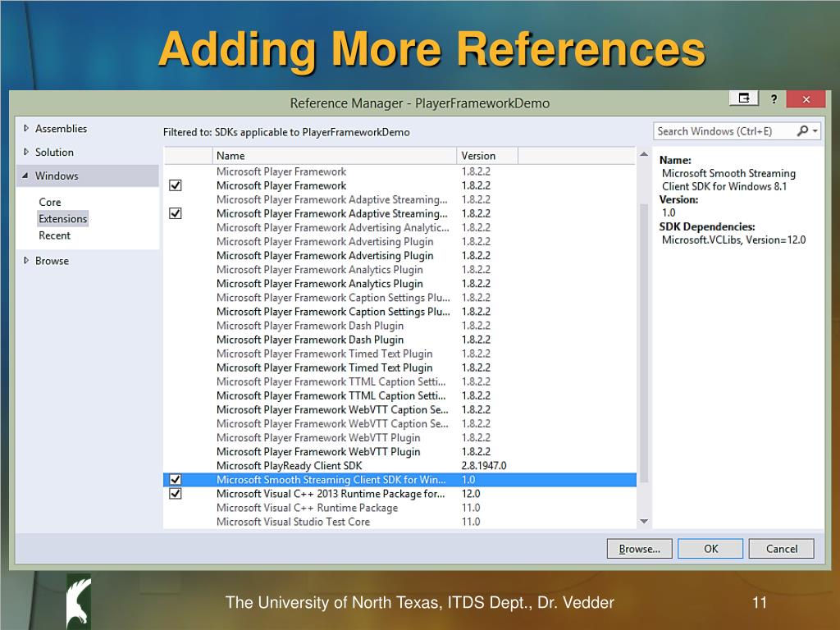
Task: Select the Microsoft Visual Studio Test Core row
Action: click(399, 521)
